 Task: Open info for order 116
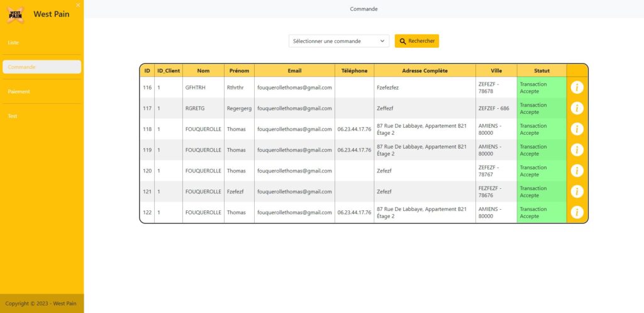(x=577, y=87)
